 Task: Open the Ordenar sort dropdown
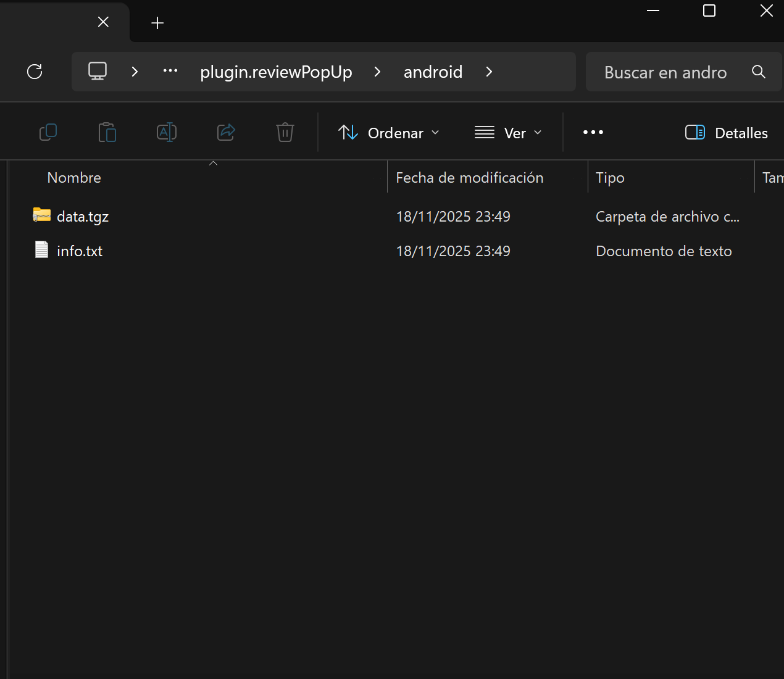point(389,133)
